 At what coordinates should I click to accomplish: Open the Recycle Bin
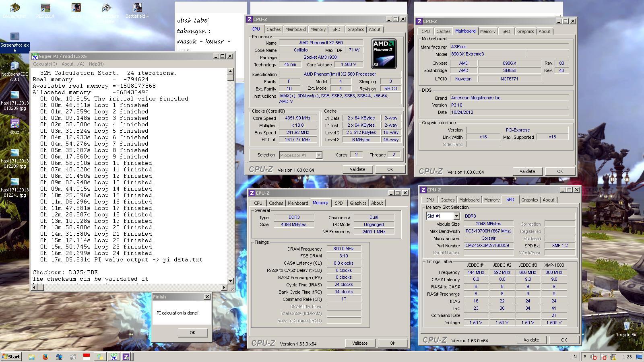tap(626, 329)
